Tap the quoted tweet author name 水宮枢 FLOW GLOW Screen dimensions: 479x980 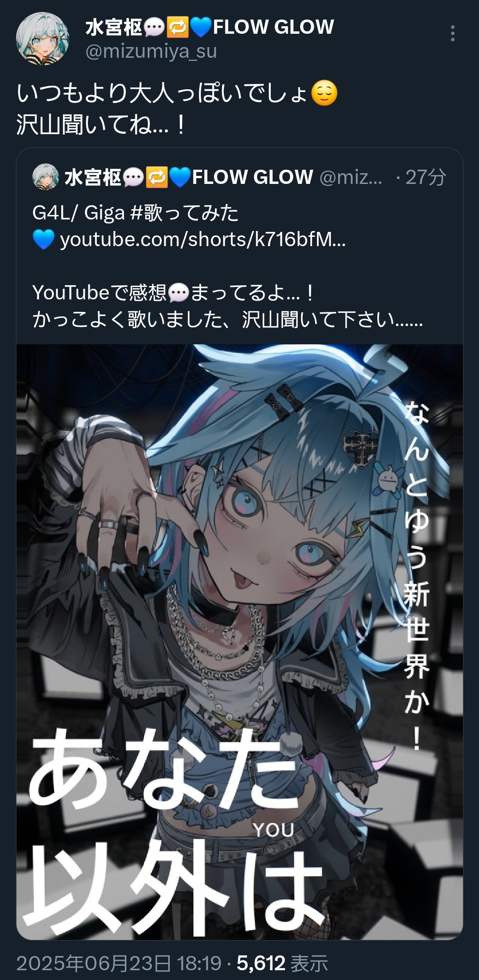(189, 177)
